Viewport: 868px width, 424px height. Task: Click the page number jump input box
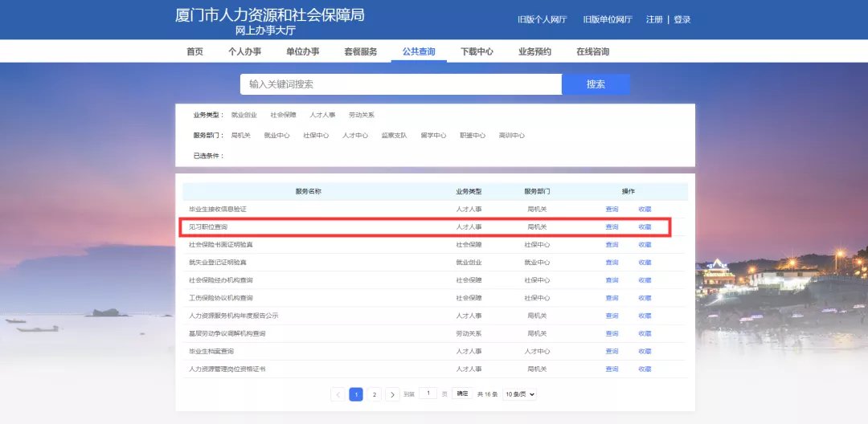coord(428,393)
